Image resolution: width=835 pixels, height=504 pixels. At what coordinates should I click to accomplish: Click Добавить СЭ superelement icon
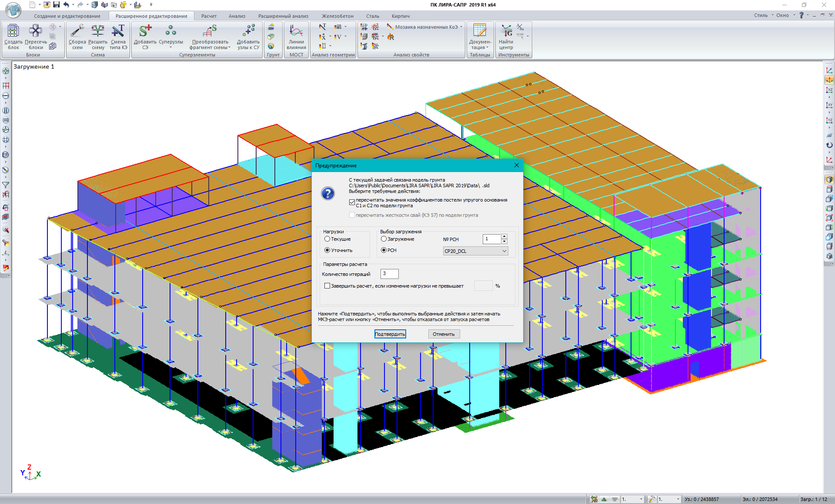coord(145,36)
